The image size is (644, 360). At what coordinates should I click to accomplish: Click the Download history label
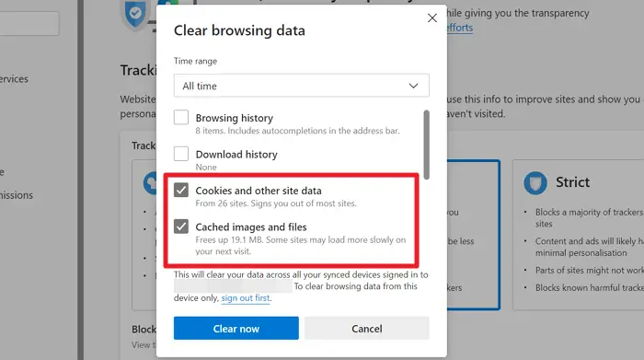(x=236, y=155)
